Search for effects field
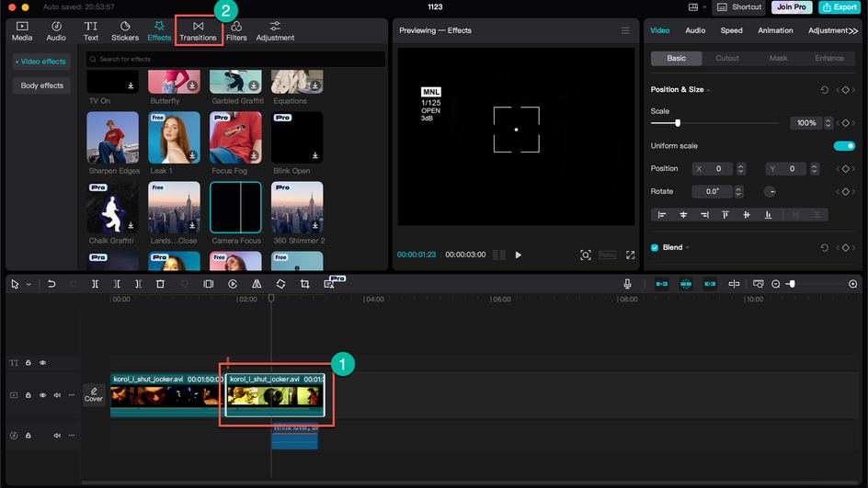 (x=235, y=59)
